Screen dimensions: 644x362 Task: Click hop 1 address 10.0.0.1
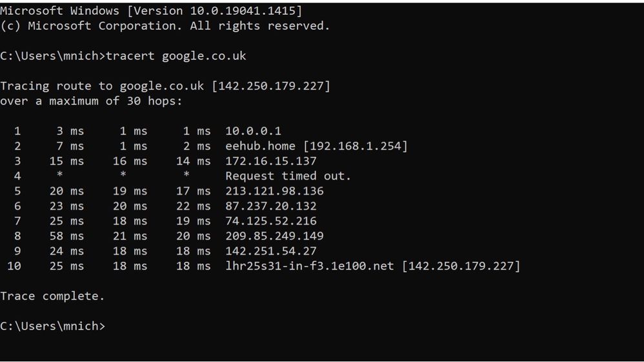(x=253, y=131)
